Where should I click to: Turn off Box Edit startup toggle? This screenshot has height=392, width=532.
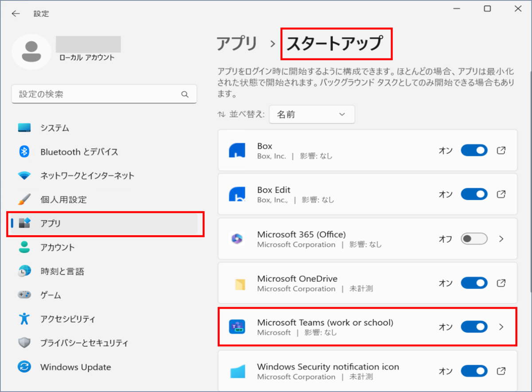click(x=474, y=194)
